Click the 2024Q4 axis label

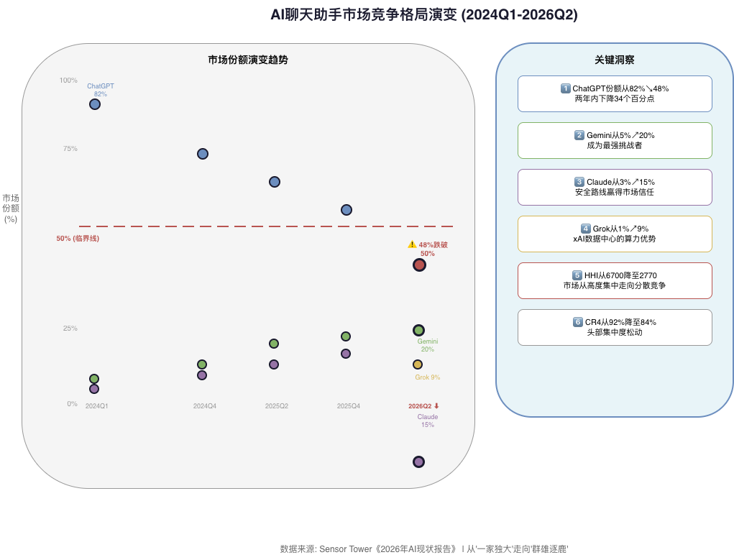(205, 406)
